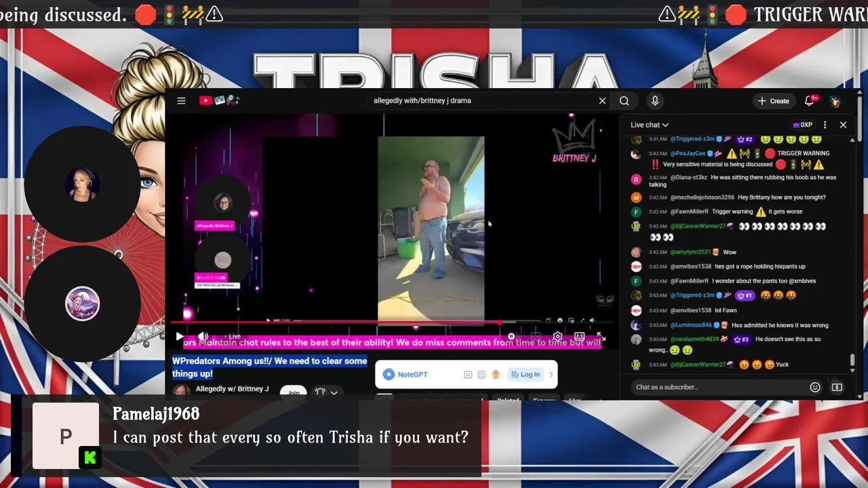Image resolution: width=868 pixels, height=488 pixels.
Task: Expand the NoteGPT panel arrow
Action: click(551, 375)
